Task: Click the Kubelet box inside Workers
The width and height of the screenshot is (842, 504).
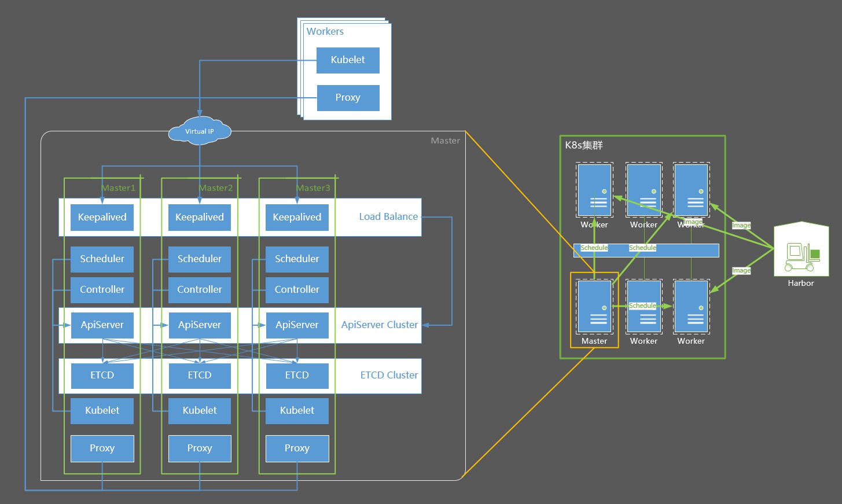Action: [x=348, y=60]
